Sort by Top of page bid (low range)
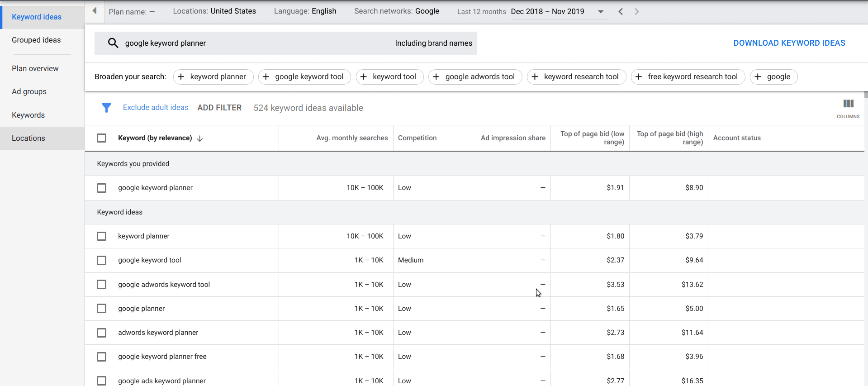The height and width of the screenshot is (386, 868). click(x=592, y=138)
